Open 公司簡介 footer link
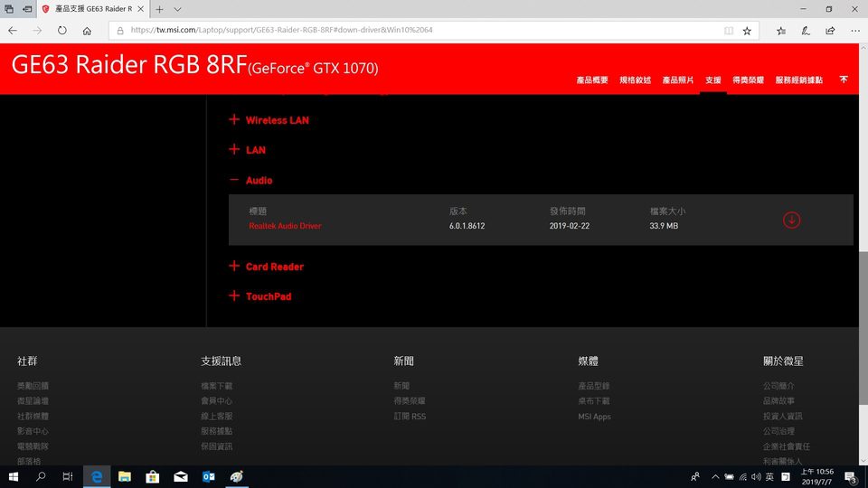Viewport: 868px width, 488px height. (x=778, y=386)
